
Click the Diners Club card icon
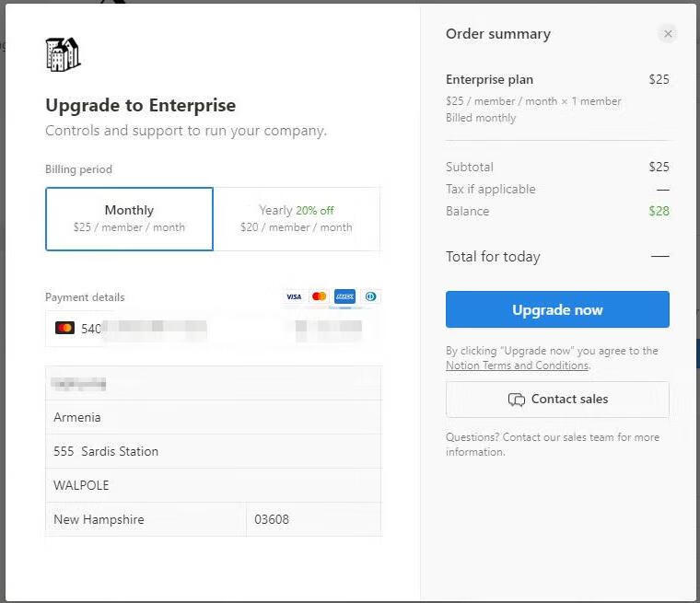[x=370, y=296]
